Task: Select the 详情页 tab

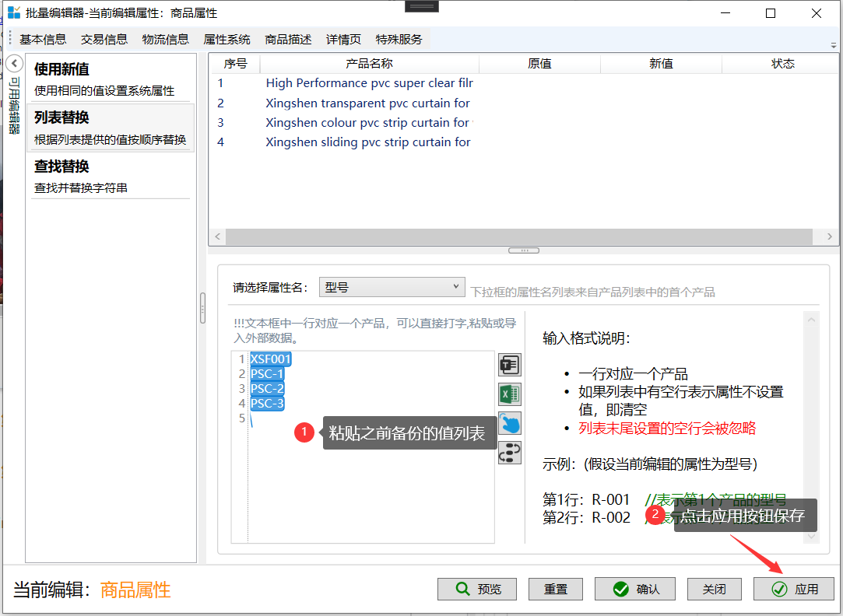Action: [343, 40]
